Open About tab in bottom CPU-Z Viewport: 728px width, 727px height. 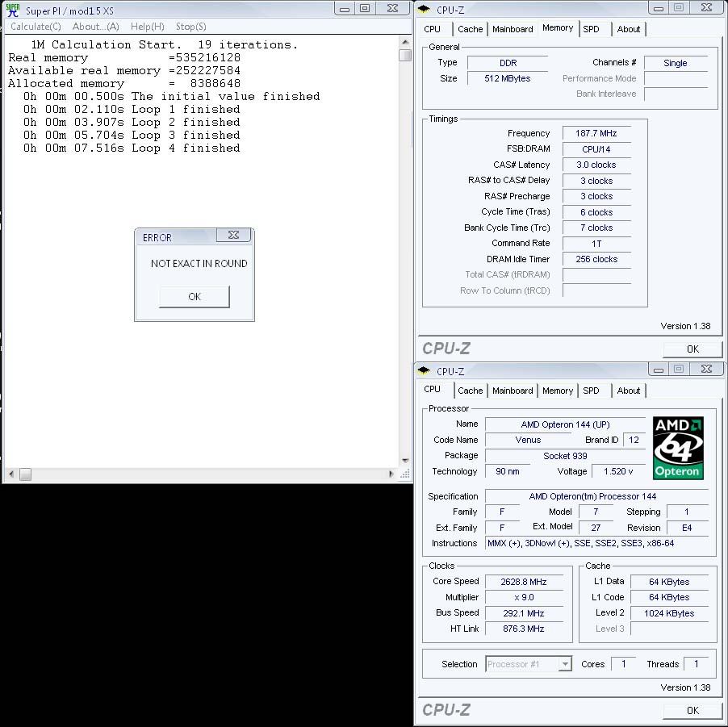[x=628, y=391]
